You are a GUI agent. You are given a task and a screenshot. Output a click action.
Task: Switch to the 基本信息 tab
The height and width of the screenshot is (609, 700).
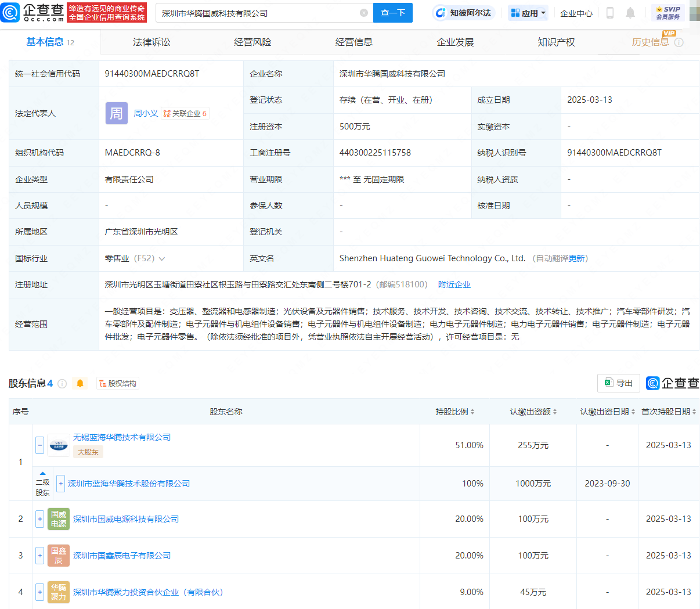pos(50,42)
